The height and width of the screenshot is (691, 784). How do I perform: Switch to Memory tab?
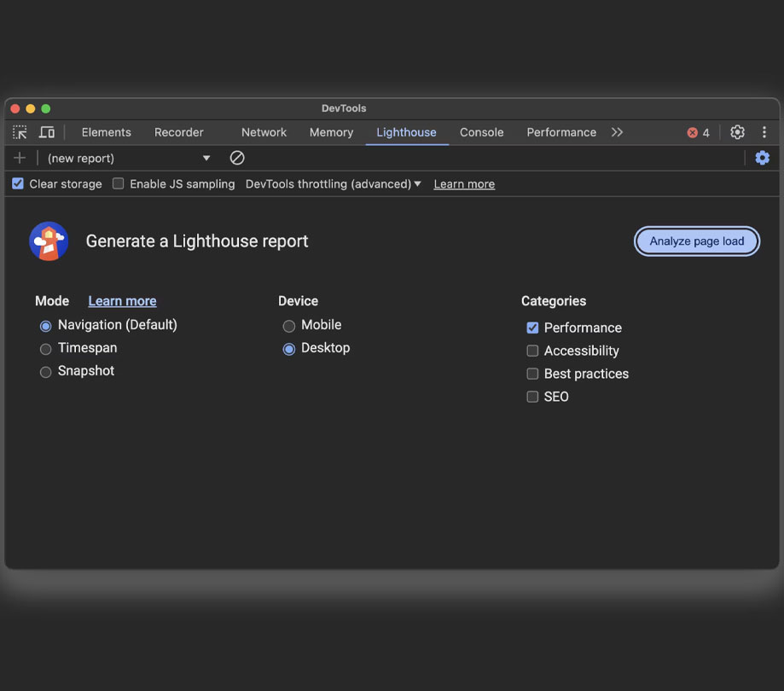pos(332,132)
